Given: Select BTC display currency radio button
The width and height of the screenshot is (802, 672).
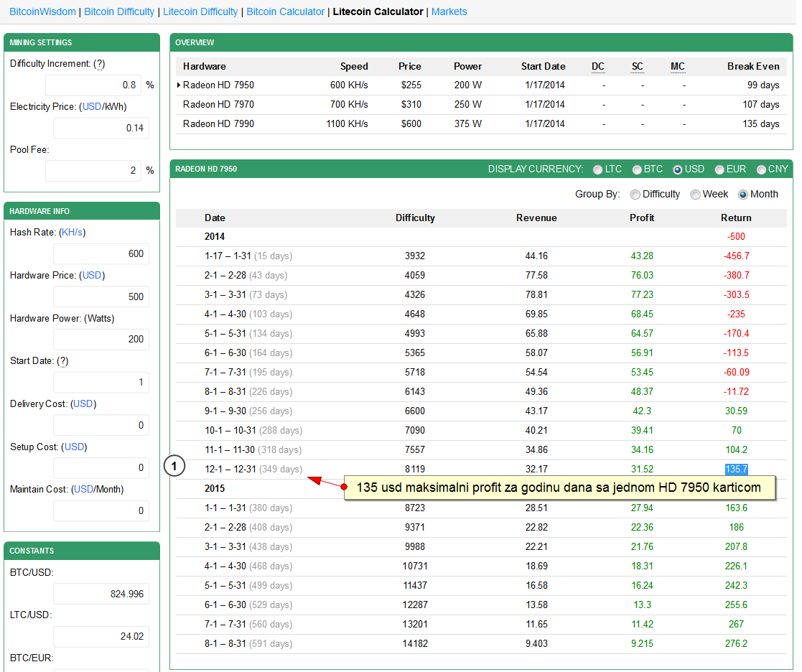Looking at the screenshot, I should tap(637, 169).
